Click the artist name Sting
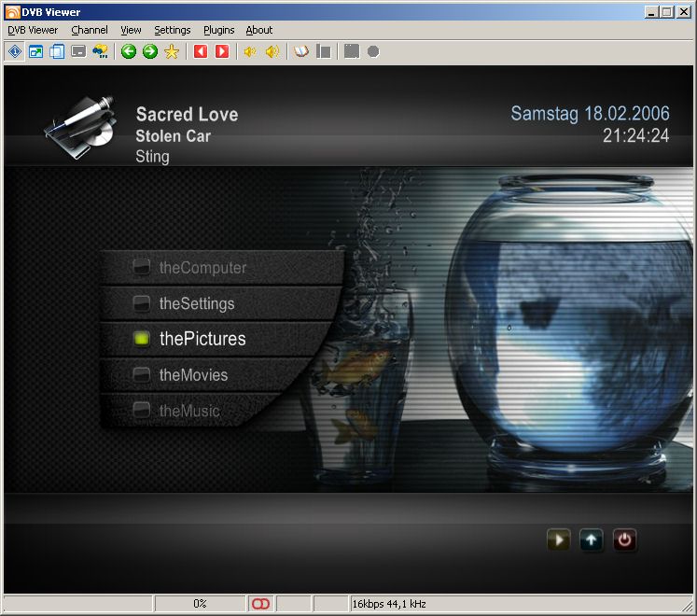The image size is (697, 616). click(152, 157)
